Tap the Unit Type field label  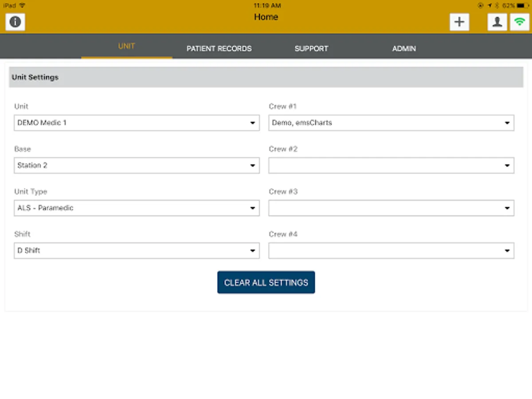coord(31,192)
